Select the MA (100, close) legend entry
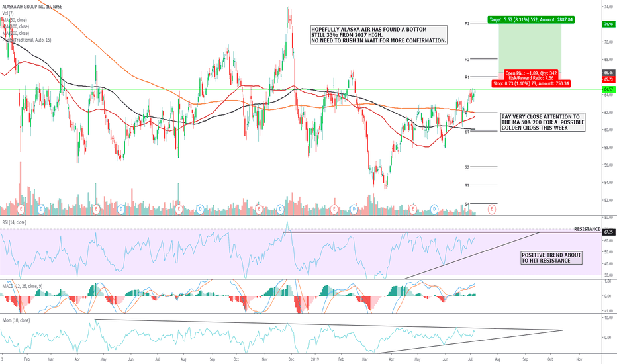 [16, 26]
